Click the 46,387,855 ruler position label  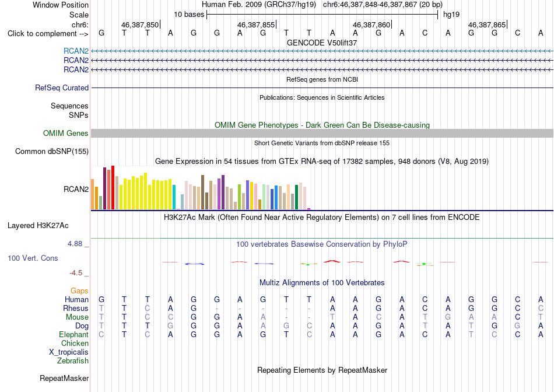(x=256, y=24)
